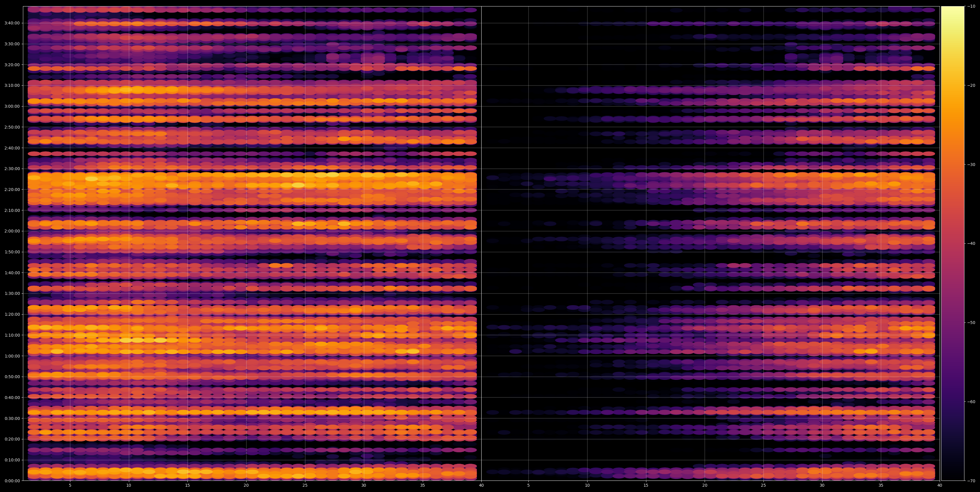Select x-axis tick 35 of the left plot

point(423,486)
